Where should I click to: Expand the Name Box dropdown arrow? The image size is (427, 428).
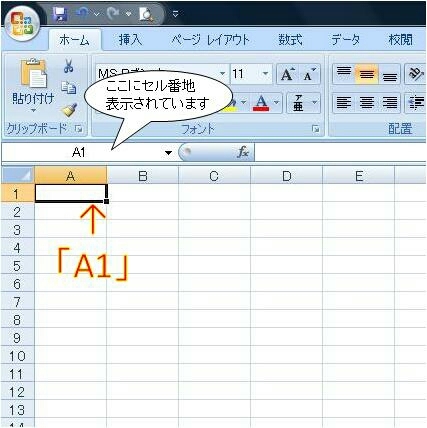pyautogui.click(x=169, y=153)
